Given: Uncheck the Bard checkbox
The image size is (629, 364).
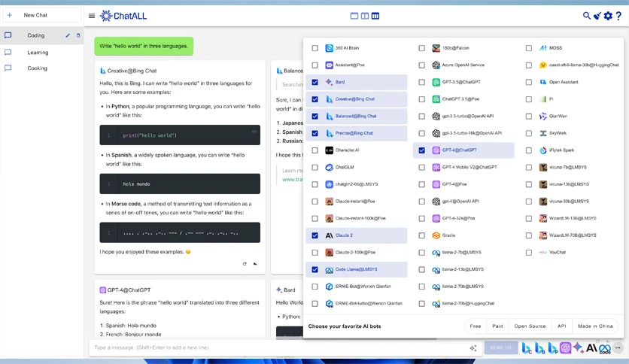Looking at the screenshot, I should [315, 82].
